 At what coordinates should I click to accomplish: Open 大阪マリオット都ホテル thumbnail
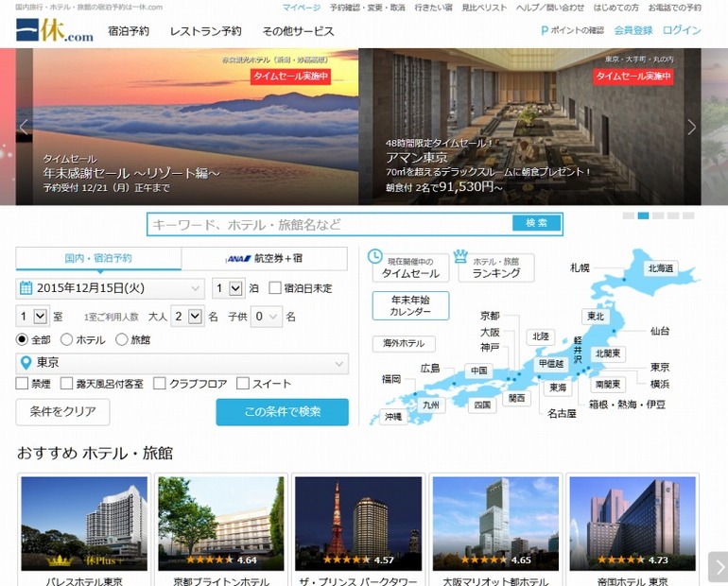tap(495, 524)
